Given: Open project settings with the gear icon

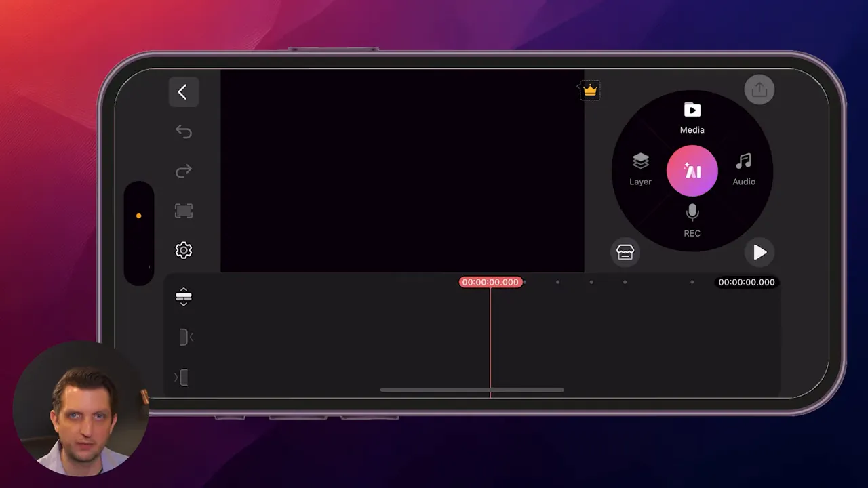Looking at the screenshot, I should click(184, 250).
